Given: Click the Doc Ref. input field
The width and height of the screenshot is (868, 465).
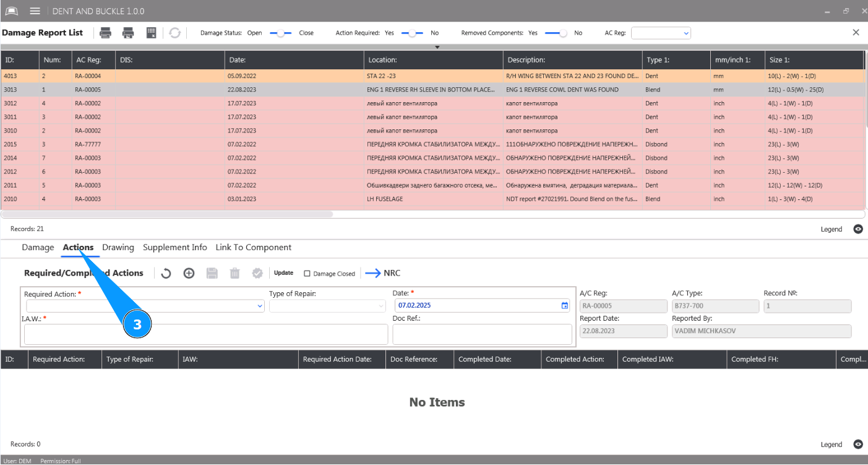Looking at the screenshot, I should (x=482, y=334).
